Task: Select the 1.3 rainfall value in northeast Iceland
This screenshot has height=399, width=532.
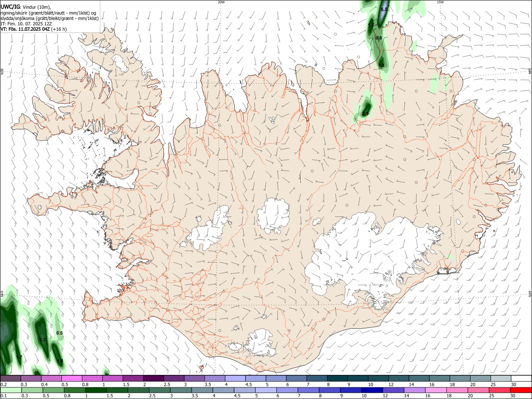Action: (381, 65)
